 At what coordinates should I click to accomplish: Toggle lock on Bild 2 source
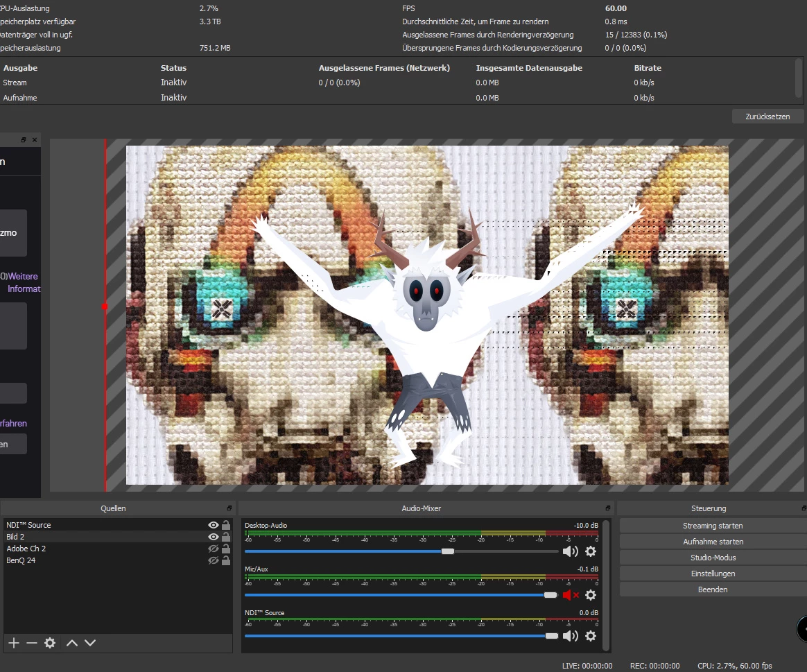tap(226, 537)
